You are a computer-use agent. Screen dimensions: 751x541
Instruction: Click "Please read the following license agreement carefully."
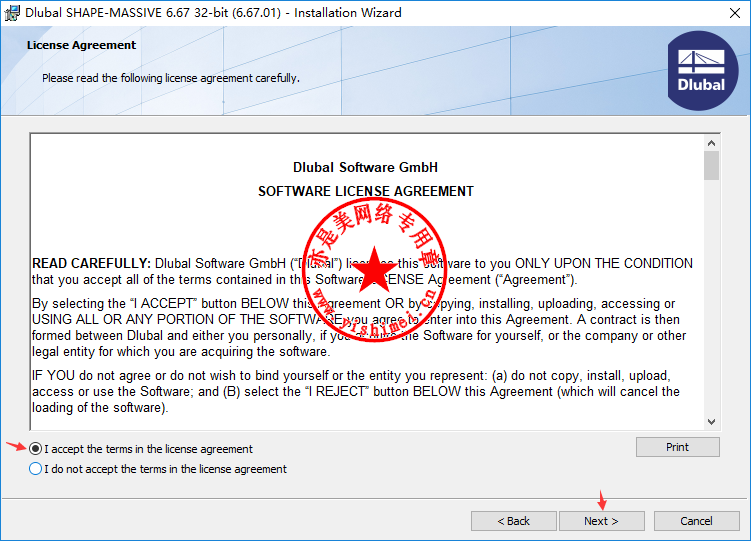[x=171, y=78]
